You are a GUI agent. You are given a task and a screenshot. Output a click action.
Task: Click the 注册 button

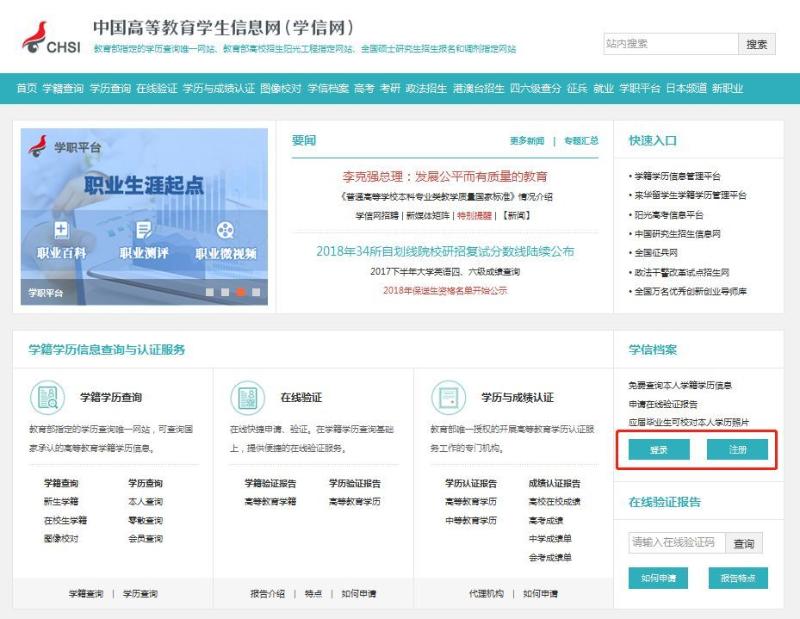pos(737,450)
